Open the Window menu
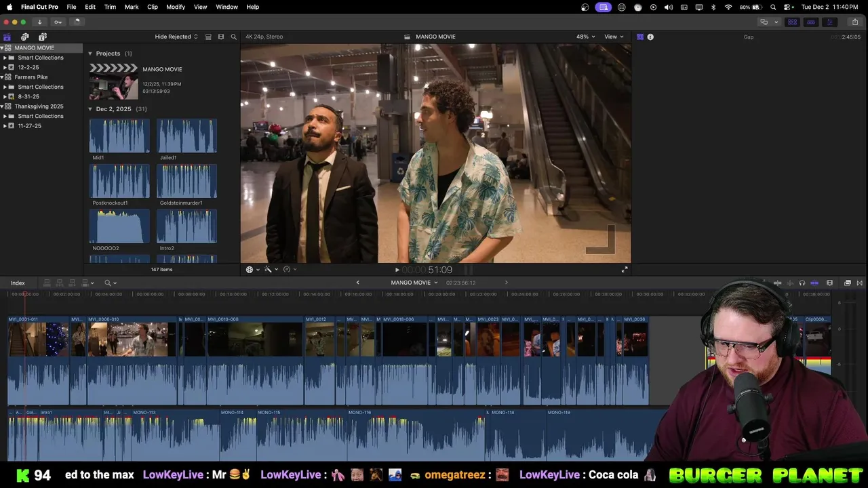This screenshot has height=488, width=868. [226, 7]
